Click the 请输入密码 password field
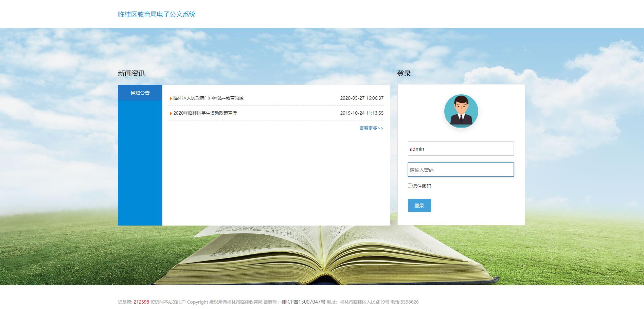This screenshot has height=309, width=644. (x=461, y=170)
